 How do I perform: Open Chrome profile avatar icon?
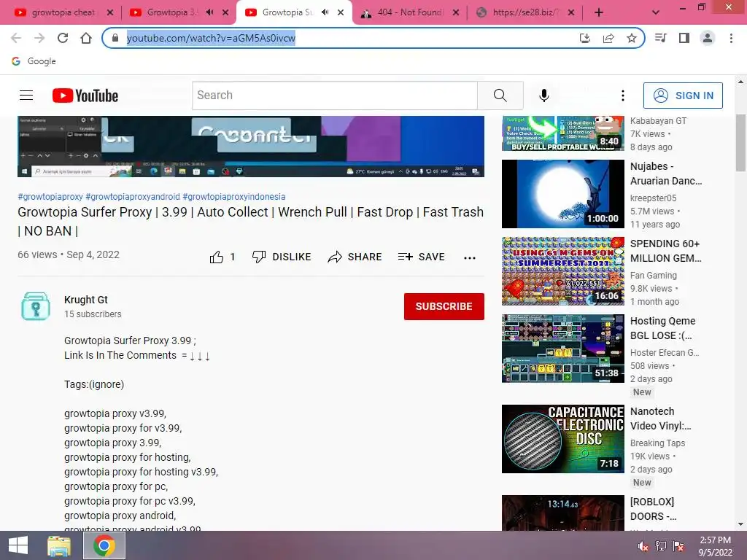click(708, 38)
